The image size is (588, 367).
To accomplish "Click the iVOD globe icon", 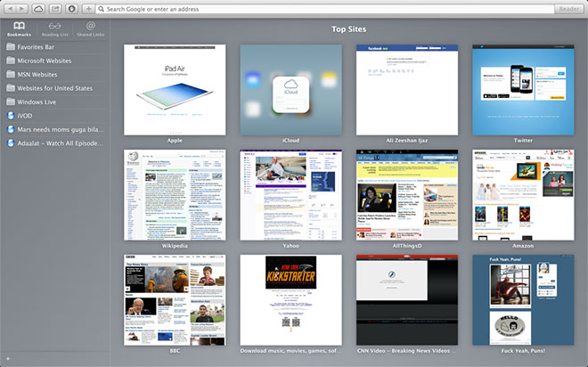I will (x=11, y=116).
